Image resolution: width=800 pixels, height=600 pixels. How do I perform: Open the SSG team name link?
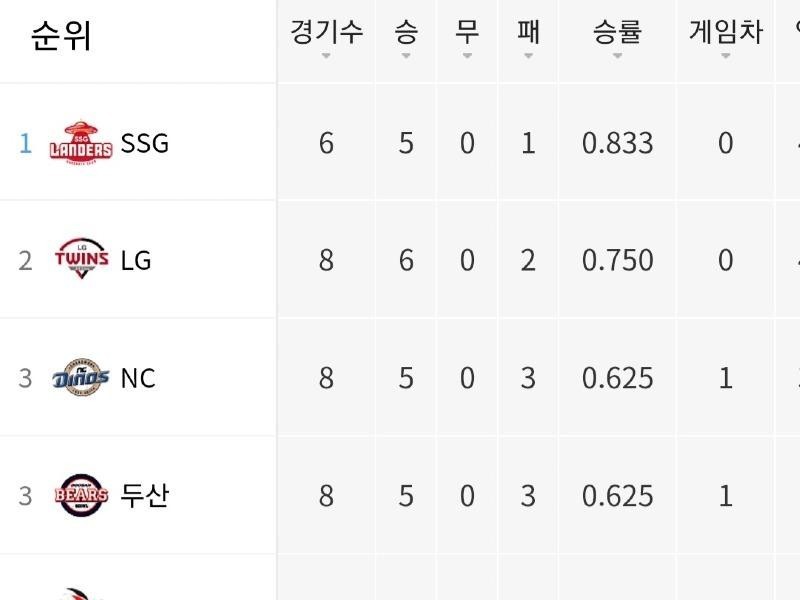point(145,143)
